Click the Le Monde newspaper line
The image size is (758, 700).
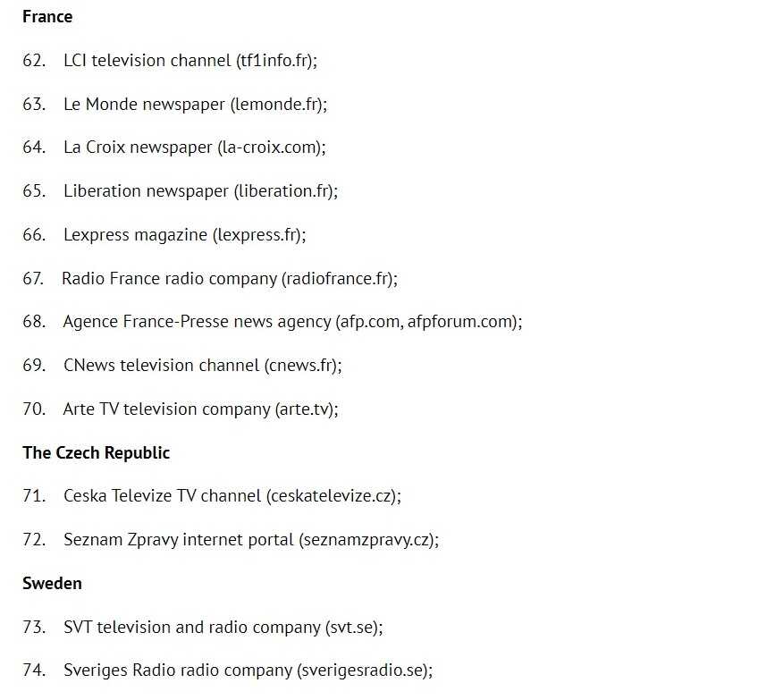pos(174,105)
